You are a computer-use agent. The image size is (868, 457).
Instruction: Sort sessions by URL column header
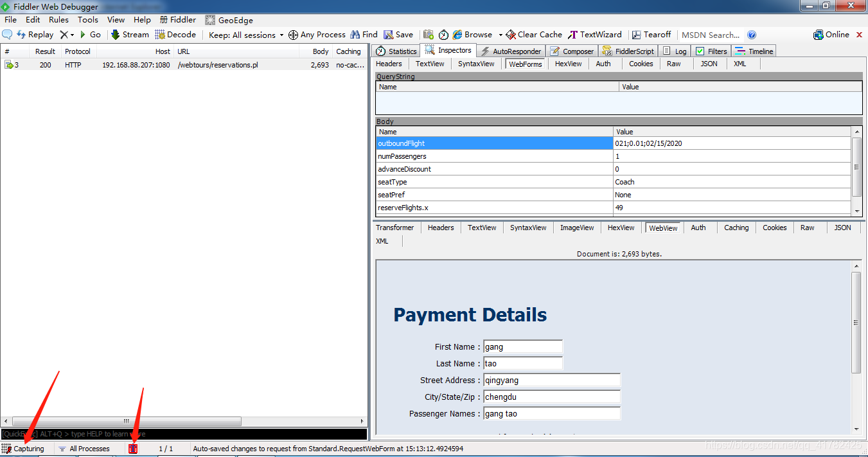[x=236, y=51]
